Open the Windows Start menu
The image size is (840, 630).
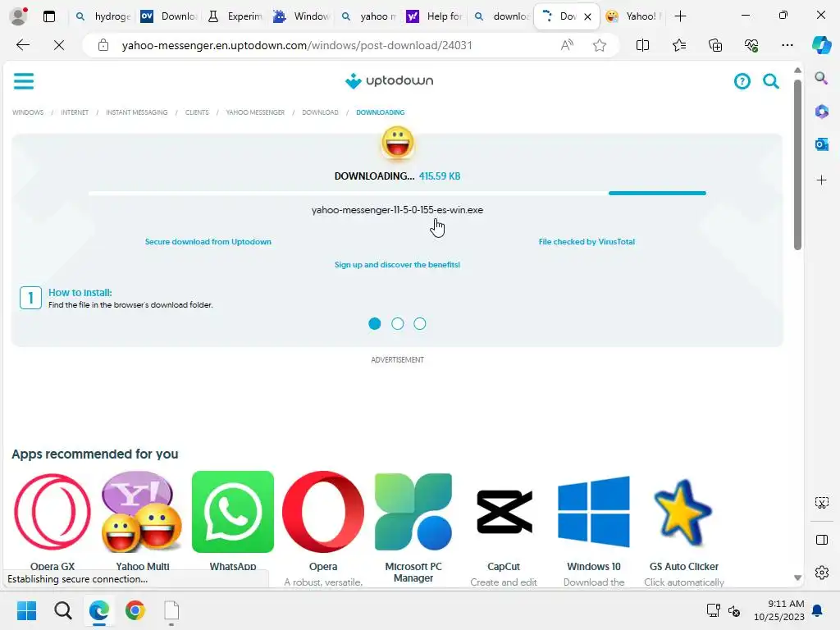pyautogui.click(x=26, y=610)
